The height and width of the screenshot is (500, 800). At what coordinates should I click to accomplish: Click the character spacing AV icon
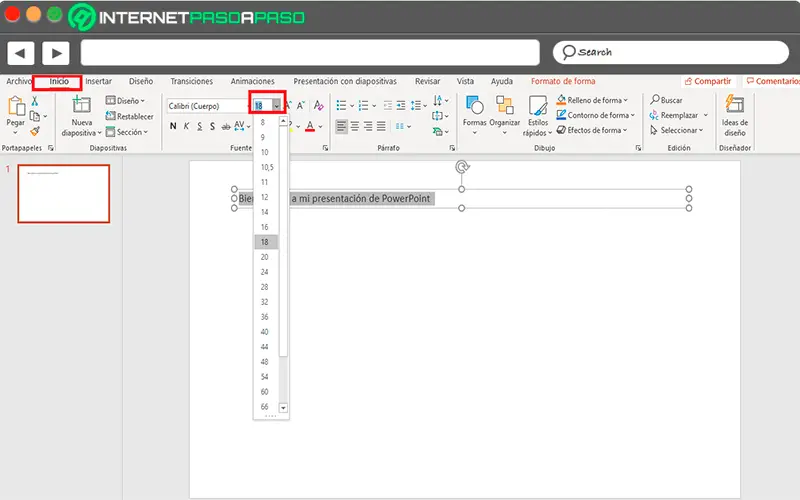[x=239, y=126]
